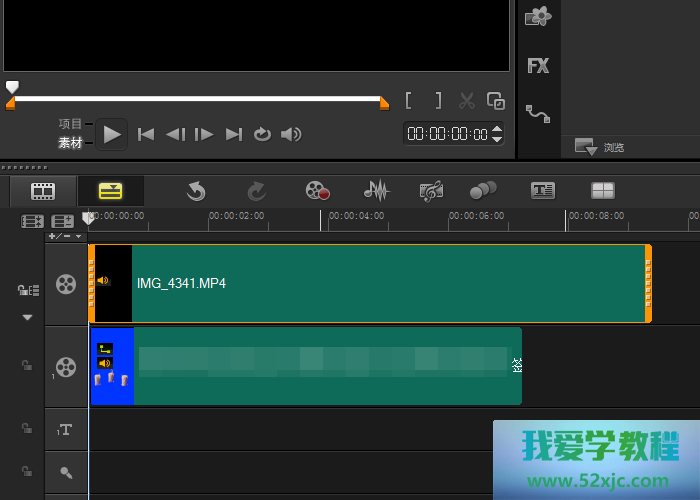The width and height of the screenshot is (700, 500).
Task: Select the IMG_4341.MP4 clip
Action: pos(390,283)
